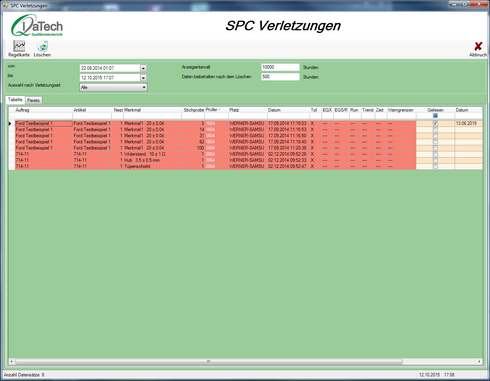
Task: Check Gelesen box for sample 14 row
Action: [x=435, y=130]
